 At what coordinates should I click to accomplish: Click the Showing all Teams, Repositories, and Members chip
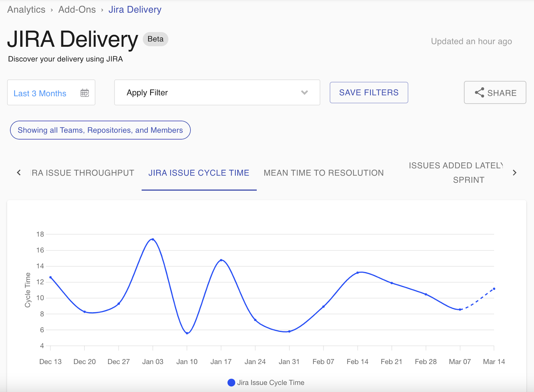click(x=100, y=130)
